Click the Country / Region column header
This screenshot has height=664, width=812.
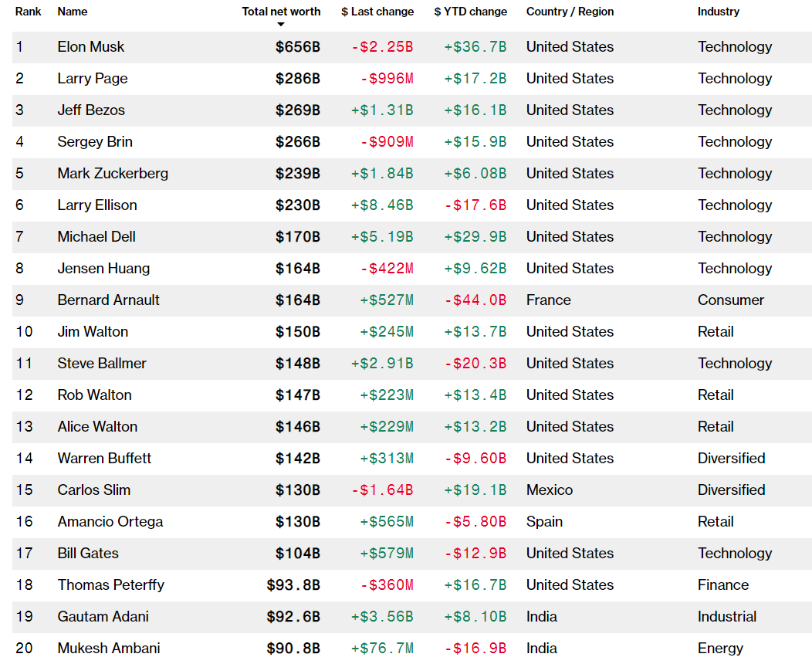570,12
